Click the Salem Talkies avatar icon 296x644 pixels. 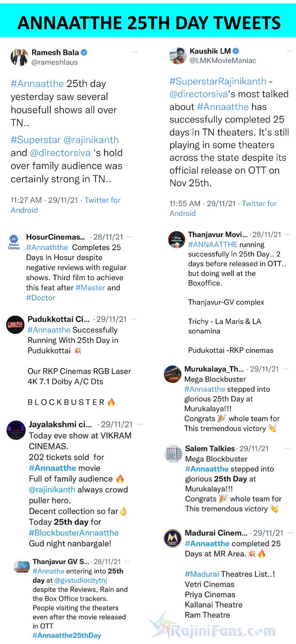pos(173,454)
